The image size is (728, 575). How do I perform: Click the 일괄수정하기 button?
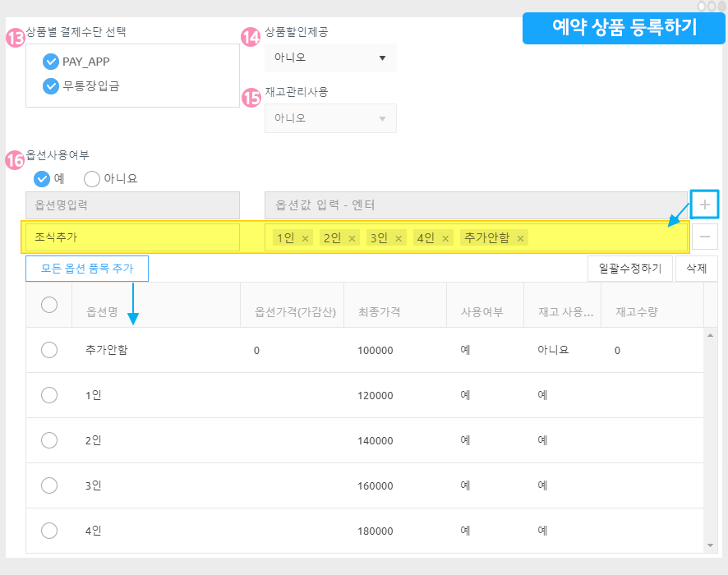630,269
